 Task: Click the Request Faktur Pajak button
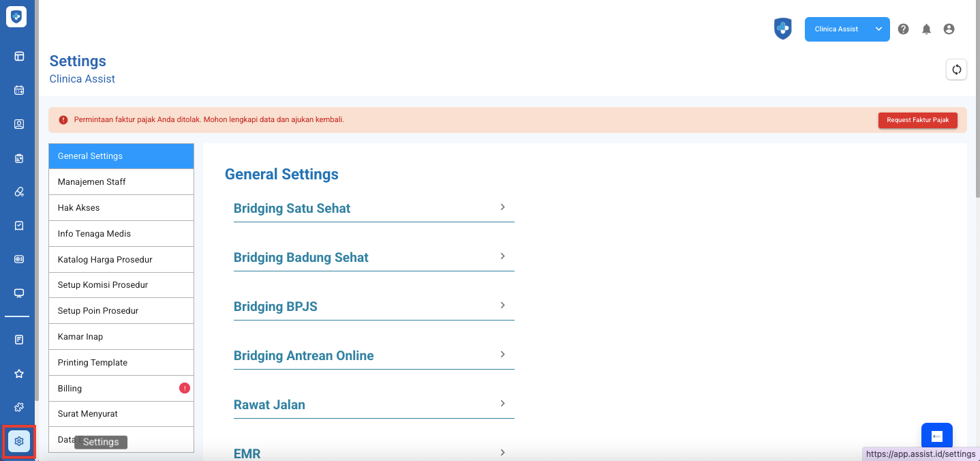pos(917,120)
